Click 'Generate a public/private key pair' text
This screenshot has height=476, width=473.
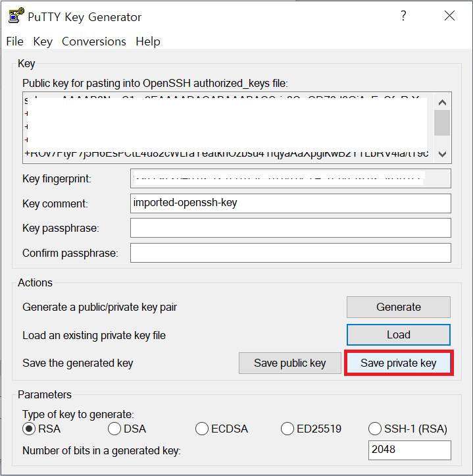click(99, 307)
